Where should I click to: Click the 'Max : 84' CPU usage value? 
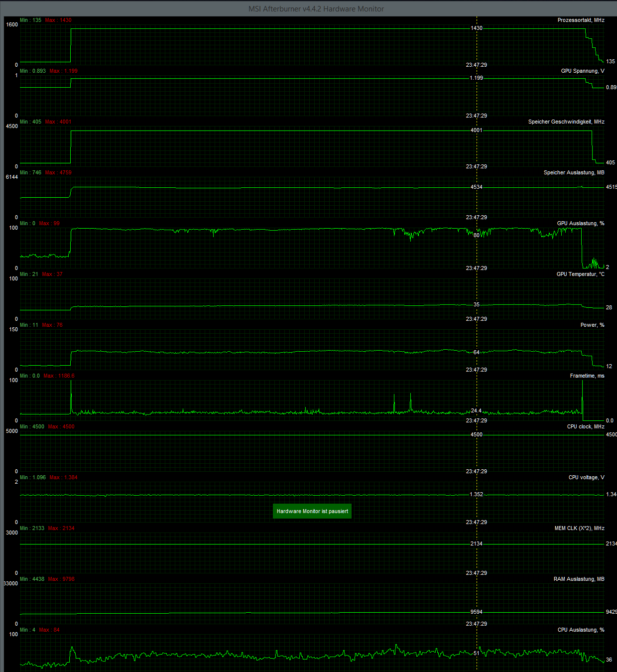(49, 630)
